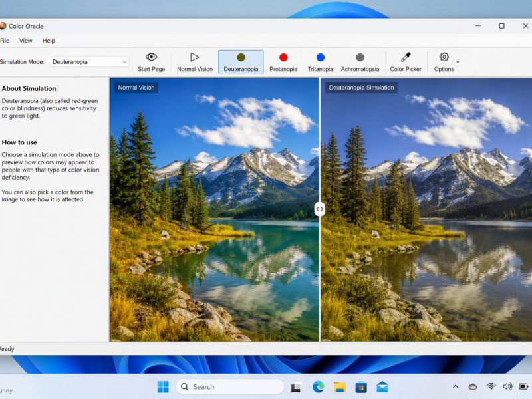Show hidden tray icons chevron
Viewport: 532px width, 399px height.
click(456, 386)
